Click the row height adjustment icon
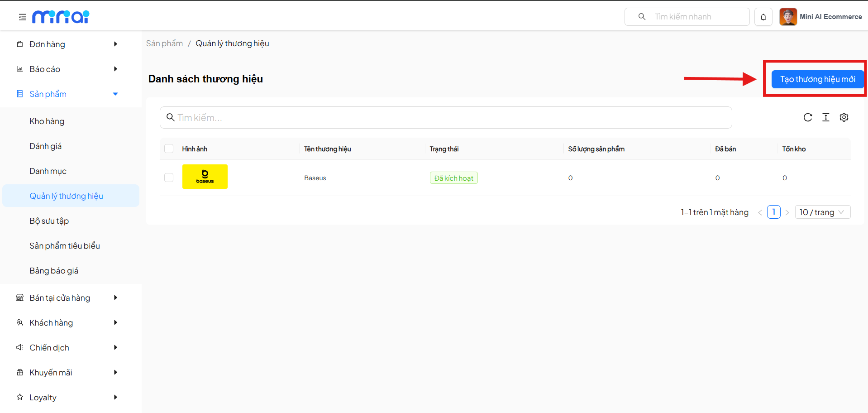 coord(825,118)
